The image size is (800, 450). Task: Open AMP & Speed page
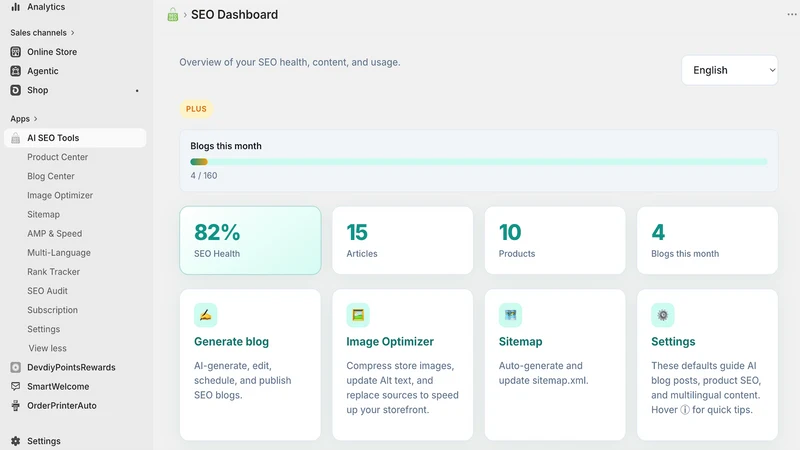coord(55,234)
